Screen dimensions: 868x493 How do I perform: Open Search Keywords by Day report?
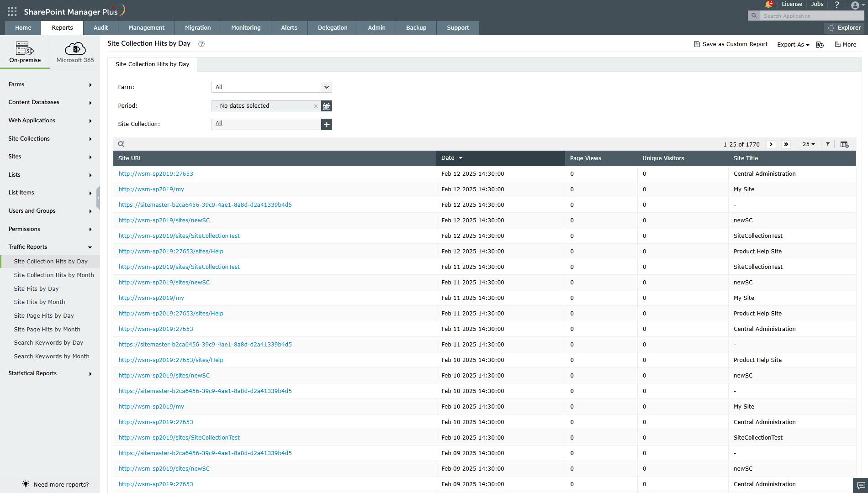click(x=48, y=343)
